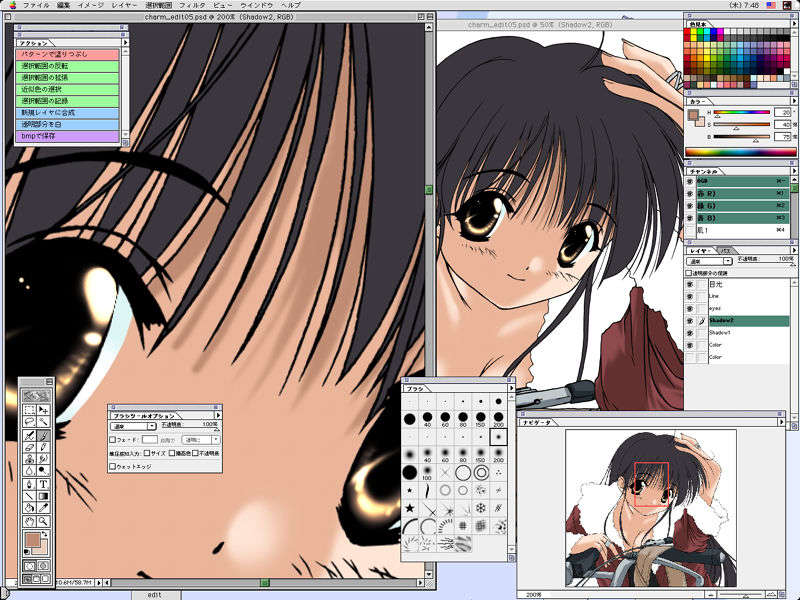Click the foreground color swatch in toolbox
The image size is (800, 600).
pos(32,539)
